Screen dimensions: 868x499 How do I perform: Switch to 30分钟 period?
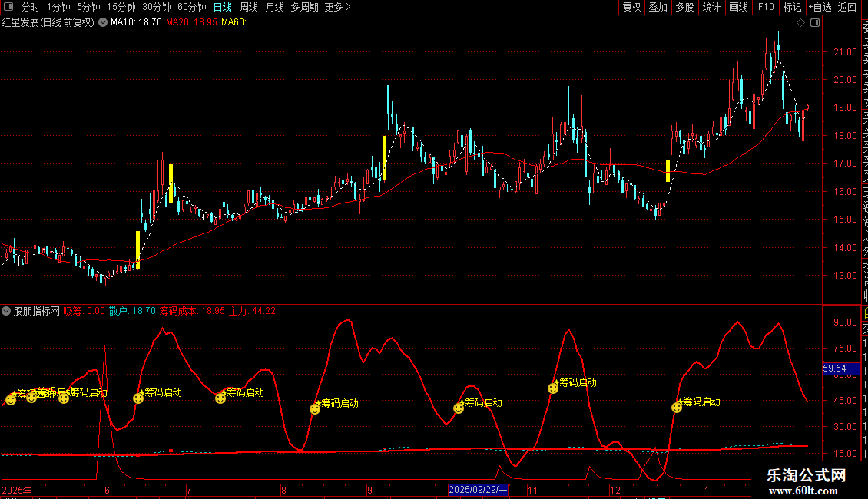(157, 7)
